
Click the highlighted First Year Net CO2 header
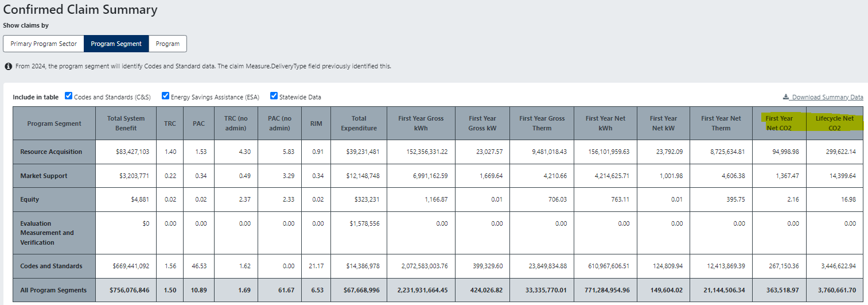pyautogui.click(x=779, y=123)
